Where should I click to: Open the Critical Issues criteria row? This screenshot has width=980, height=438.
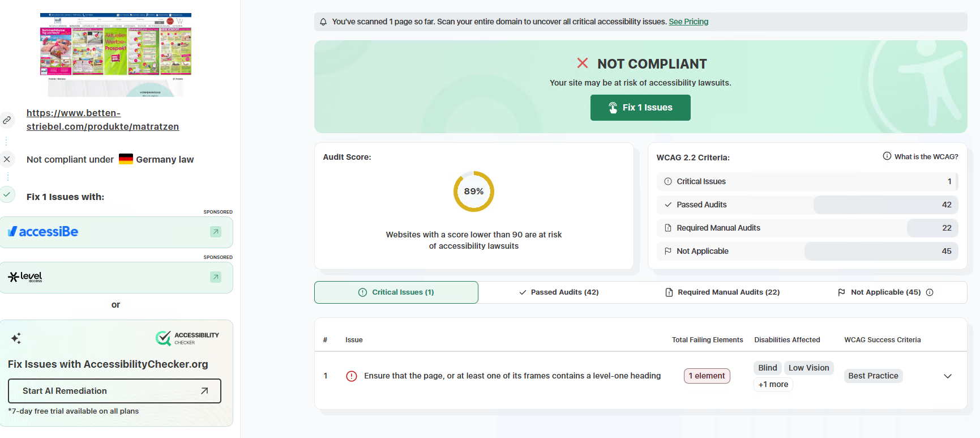point(807,181)
